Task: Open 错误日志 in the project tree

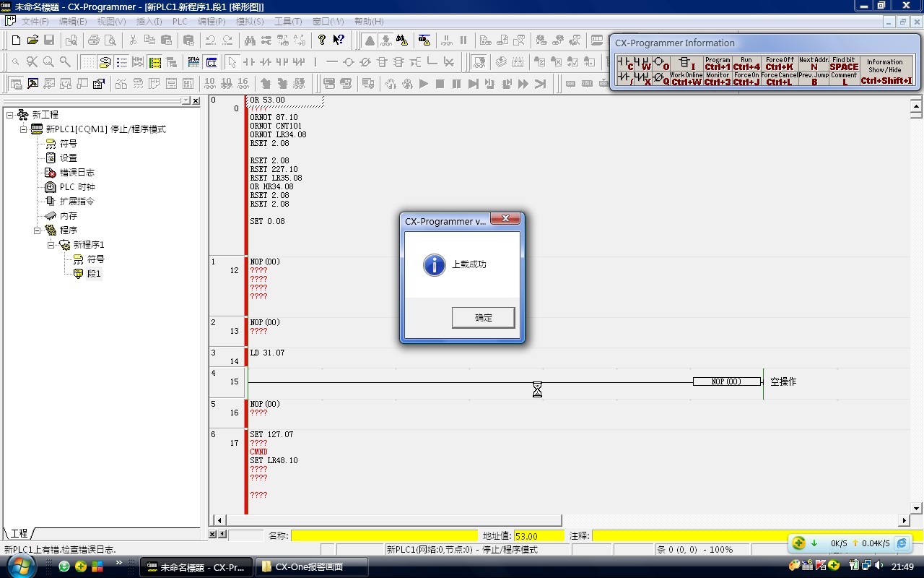Action: (x=77, y=173)
